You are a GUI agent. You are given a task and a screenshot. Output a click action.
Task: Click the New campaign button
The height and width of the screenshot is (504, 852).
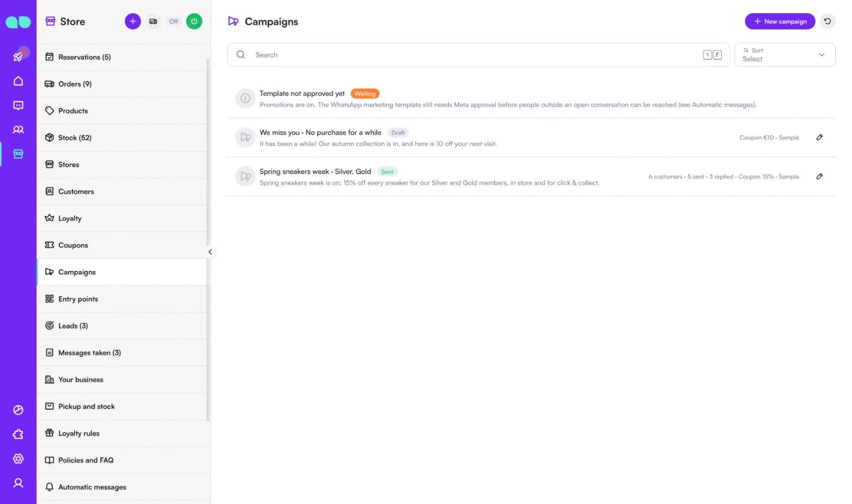point(780,22)
